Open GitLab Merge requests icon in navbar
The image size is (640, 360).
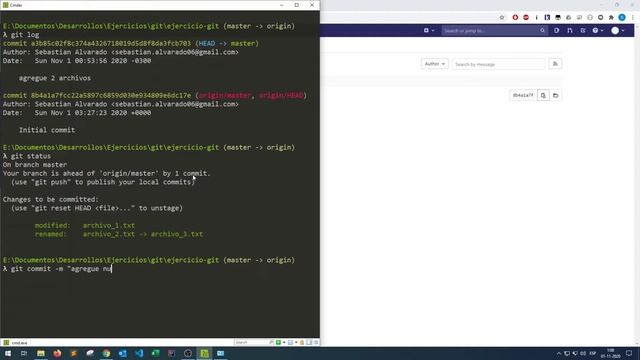point(570,31)
